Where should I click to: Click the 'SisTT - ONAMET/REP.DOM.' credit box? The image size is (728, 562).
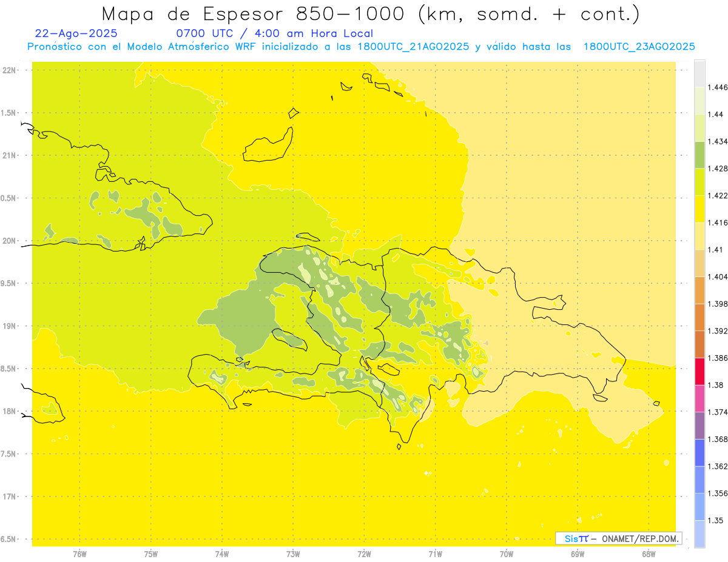pos(618,538)
